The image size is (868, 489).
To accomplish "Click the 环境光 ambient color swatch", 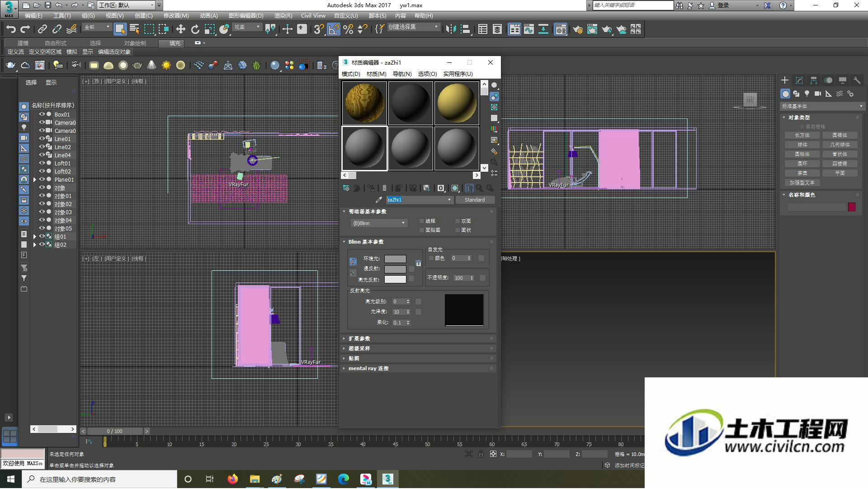I will tap(395, 259).
